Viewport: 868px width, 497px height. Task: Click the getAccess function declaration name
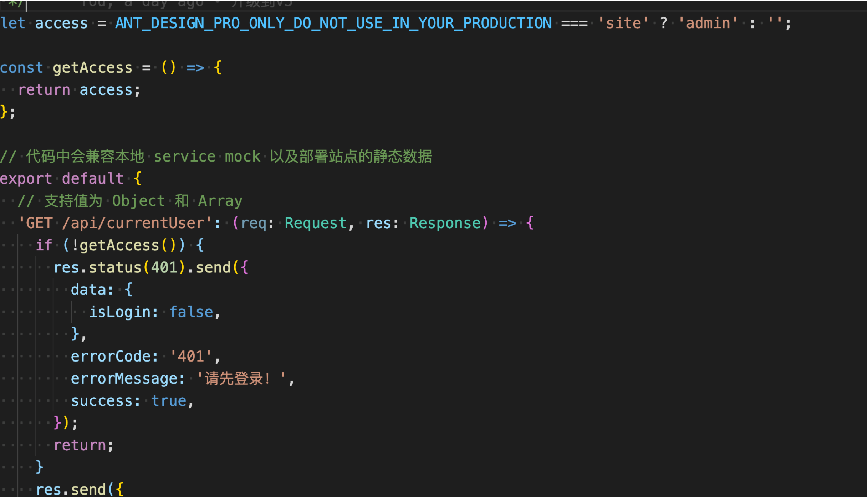[92, 68]
